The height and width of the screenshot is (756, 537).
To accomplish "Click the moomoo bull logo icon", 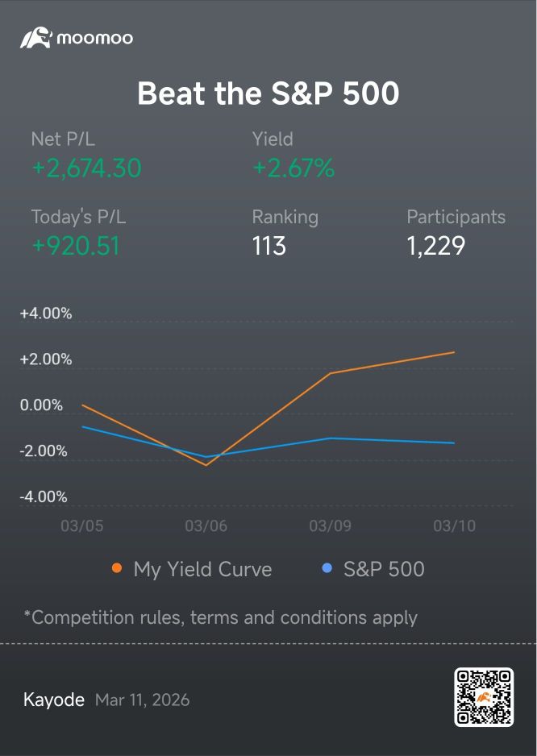I will [36, 38].
